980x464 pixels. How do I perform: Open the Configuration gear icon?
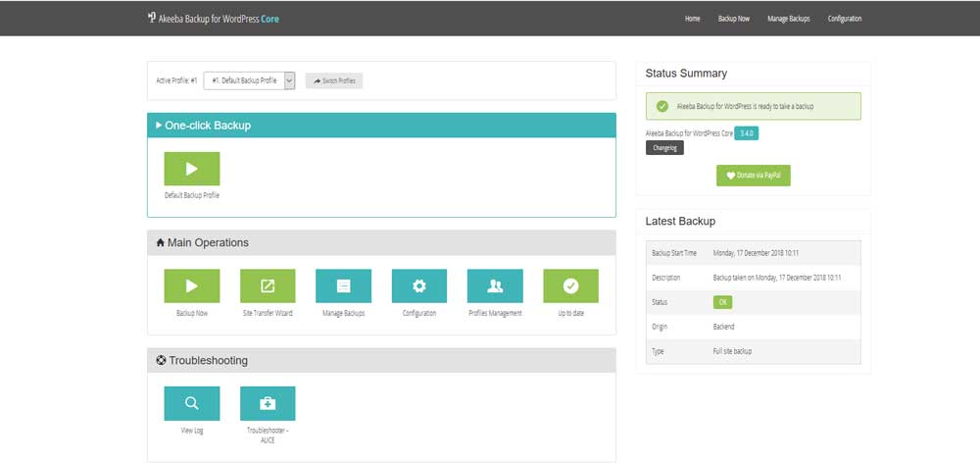click(419, 285)
